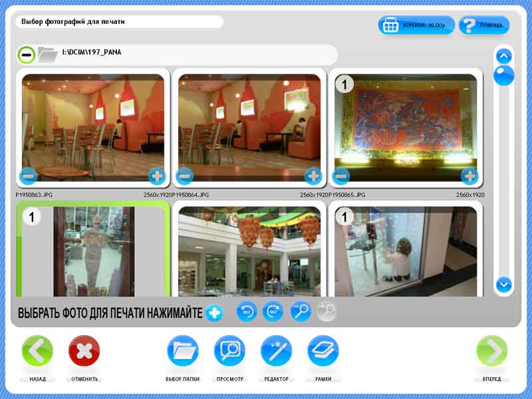Viewport: 532px width, 399px height.
Task: Open the Помощь help button
Action: (x=484, y=25)
